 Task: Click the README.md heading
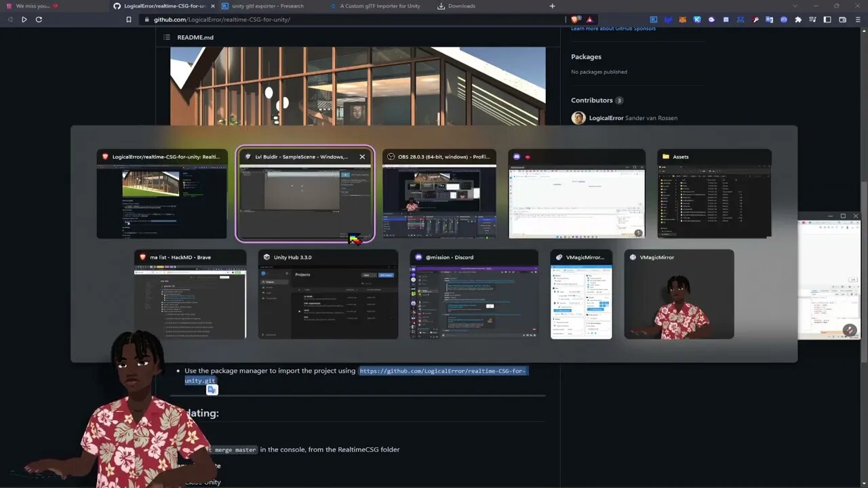point(195,37)
